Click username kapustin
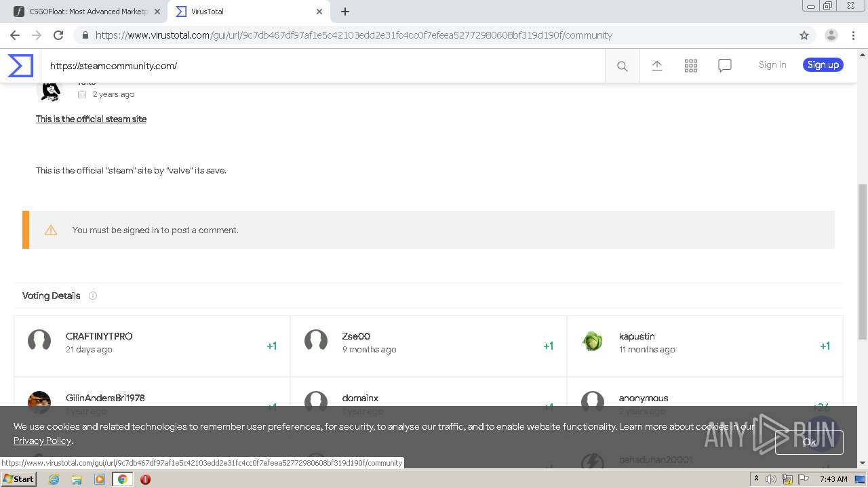 [637, 336]
